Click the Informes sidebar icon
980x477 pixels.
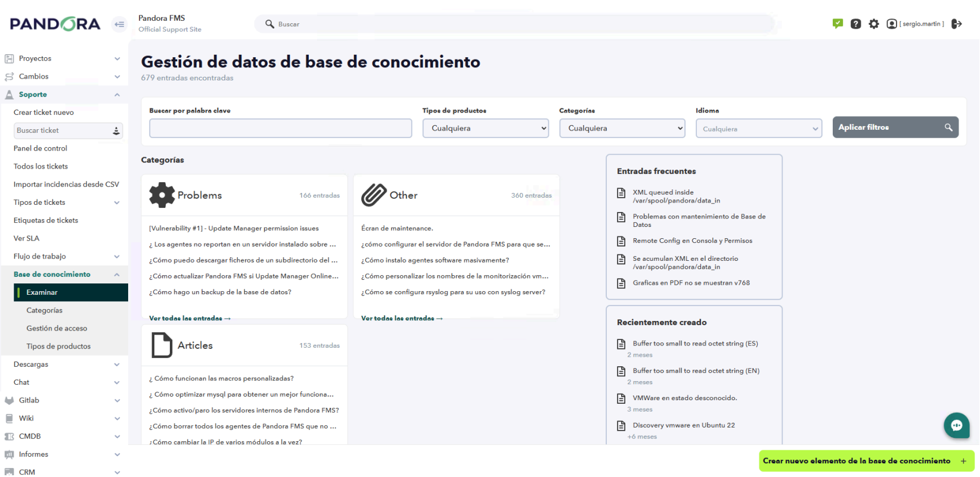pos(9,454)
